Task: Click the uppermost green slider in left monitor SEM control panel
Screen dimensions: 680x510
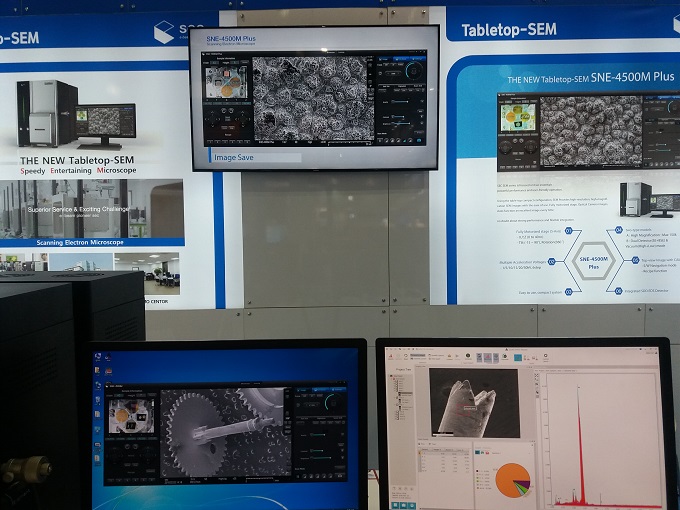Action: [318, 435]
